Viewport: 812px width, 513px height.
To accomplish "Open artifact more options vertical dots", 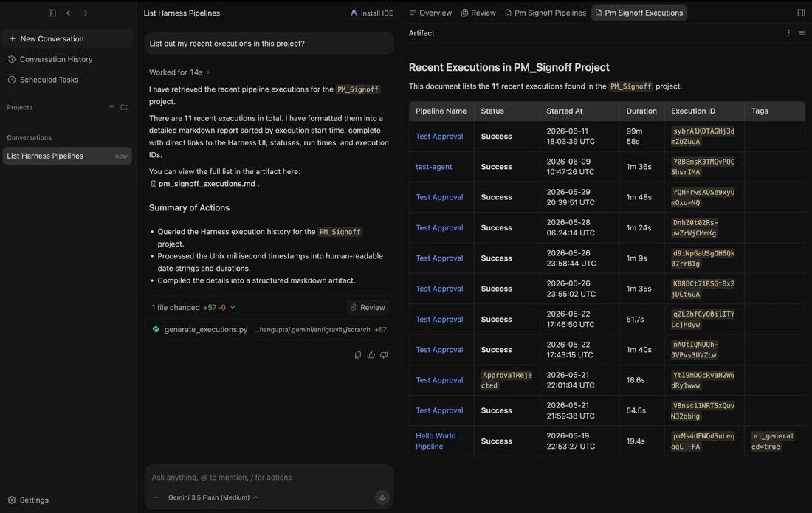I will [x=788, y=33].
